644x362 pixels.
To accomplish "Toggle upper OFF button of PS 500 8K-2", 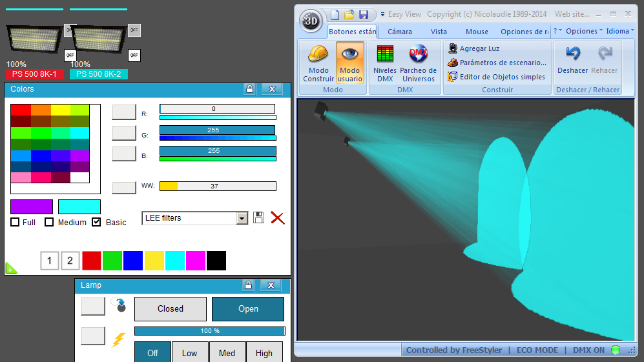I will point(134,30).
